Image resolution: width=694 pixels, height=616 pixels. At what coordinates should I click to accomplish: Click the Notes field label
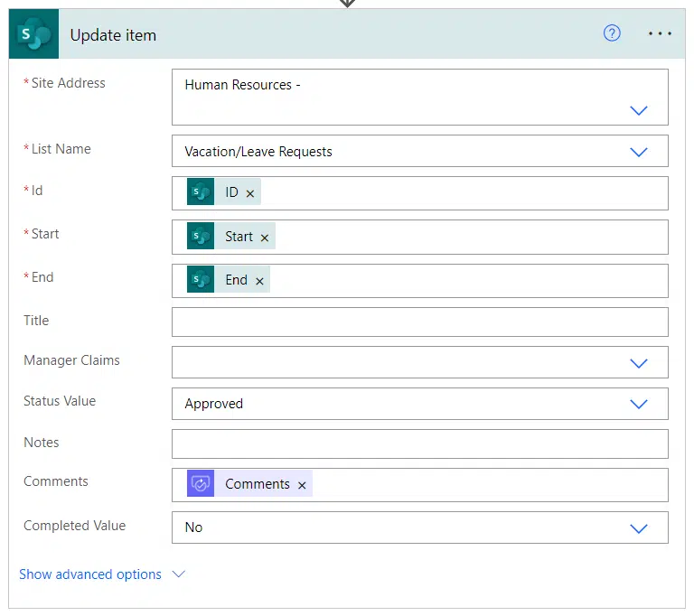pyautogui.click(x=42, y=442)
